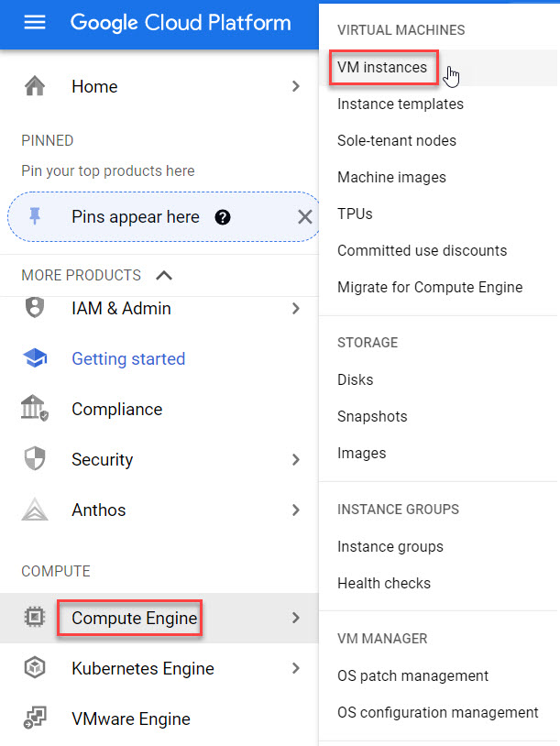This screenshot has width=560, height=746.
Task: Click the Compliance icon
Action: [x=34, y=409]
